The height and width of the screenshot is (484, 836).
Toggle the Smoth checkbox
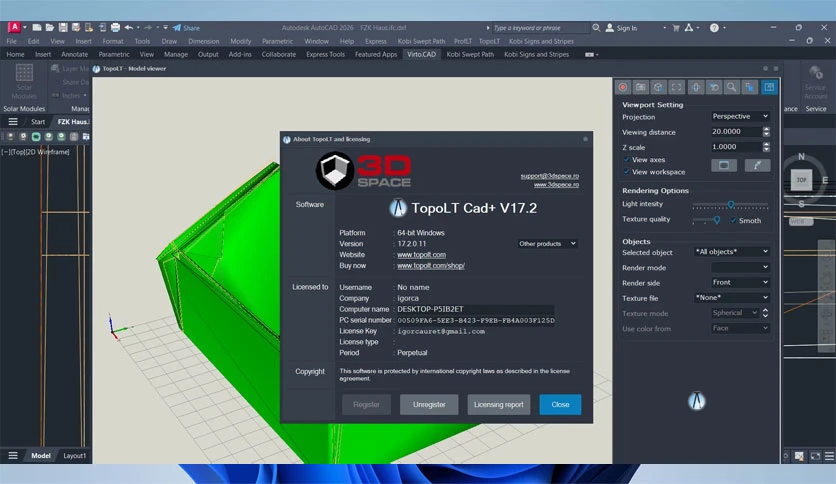coord(734,220)
